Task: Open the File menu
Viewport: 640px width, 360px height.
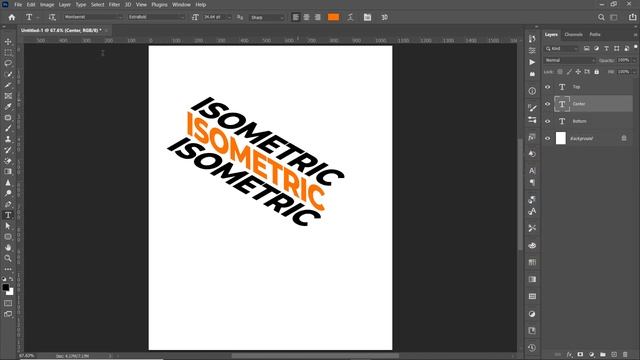Action: click(x=18, y=4)
